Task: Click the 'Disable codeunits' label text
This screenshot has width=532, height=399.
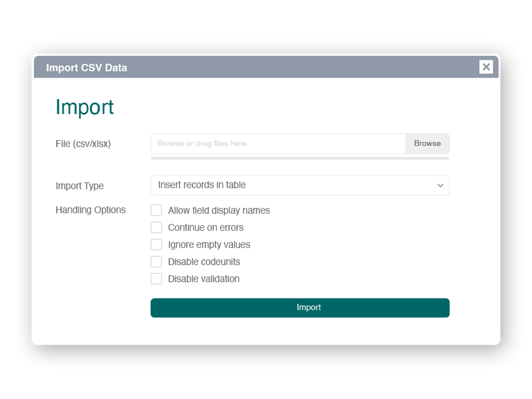Action: (204, 262)
